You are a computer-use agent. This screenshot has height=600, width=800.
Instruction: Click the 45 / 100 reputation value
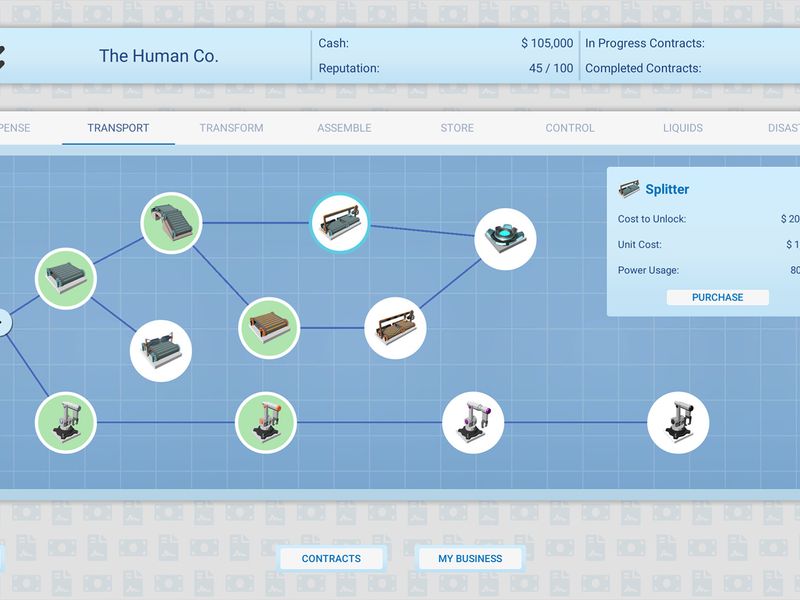click(x=551, y=68)
